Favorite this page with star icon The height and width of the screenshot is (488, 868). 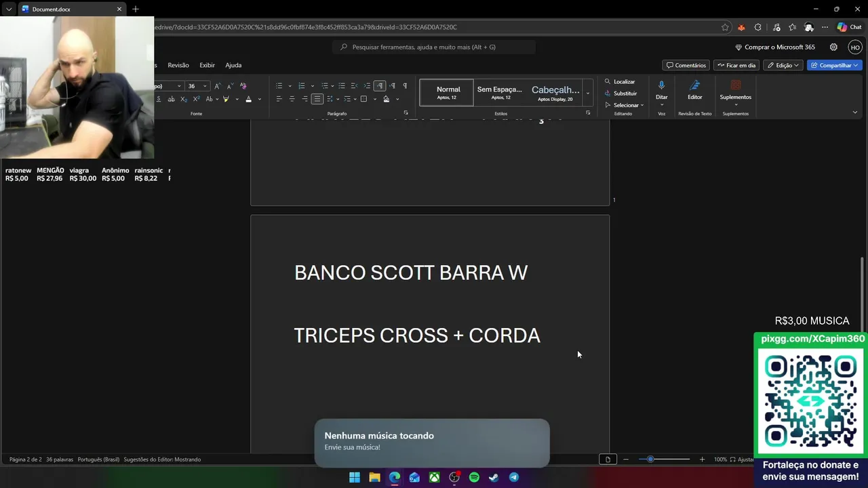pos(725,27)
